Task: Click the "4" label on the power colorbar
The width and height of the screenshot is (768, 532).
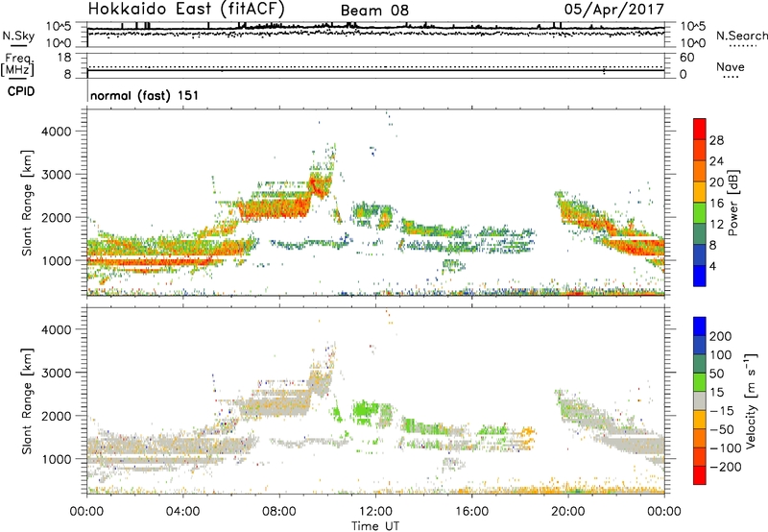Action: [x=712, y=266]
